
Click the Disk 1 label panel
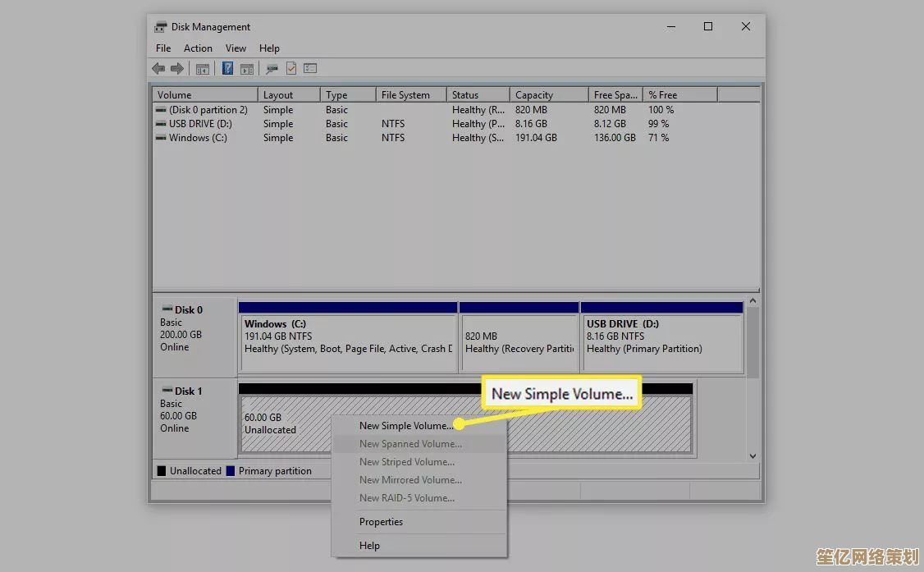(194, 417)
